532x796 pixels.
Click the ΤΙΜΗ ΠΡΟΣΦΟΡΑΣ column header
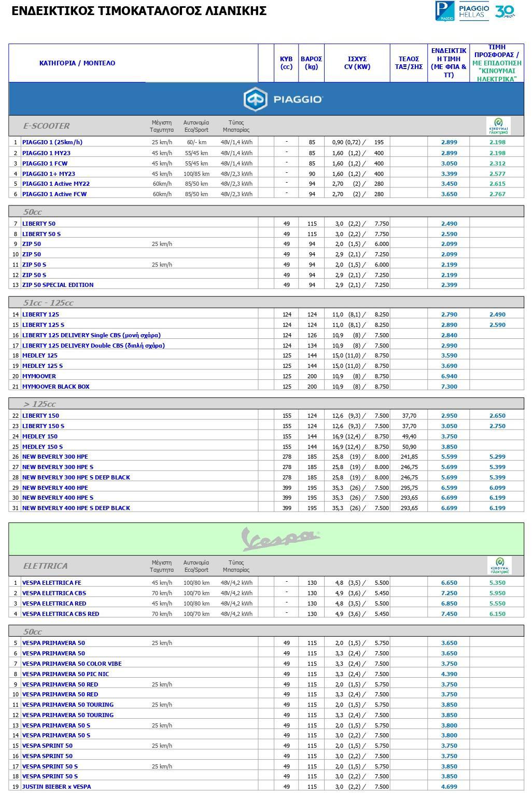[497, 63]
